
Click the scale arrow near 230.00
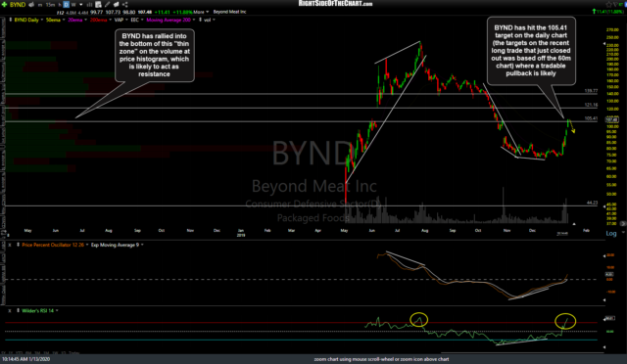pyautogui.click(x=604, y=44)
